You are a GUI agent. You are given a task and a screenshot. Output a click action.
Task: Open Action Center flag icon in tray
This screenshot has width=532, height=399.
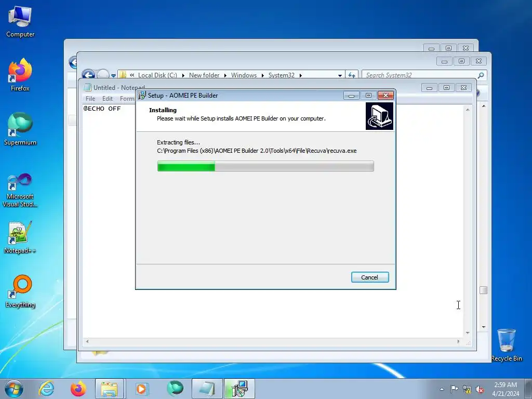(x=454, y=389)
